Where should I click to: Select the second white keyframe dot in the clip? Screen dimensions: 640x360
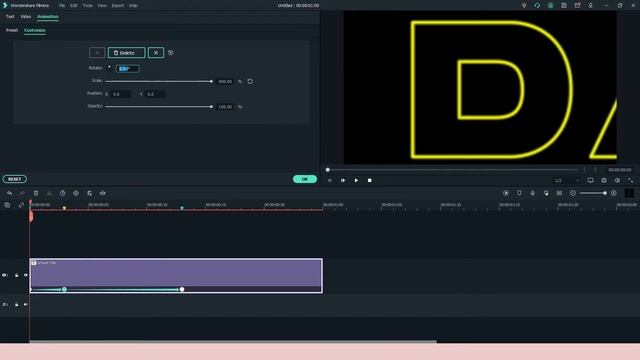click(x=182, y=289)
